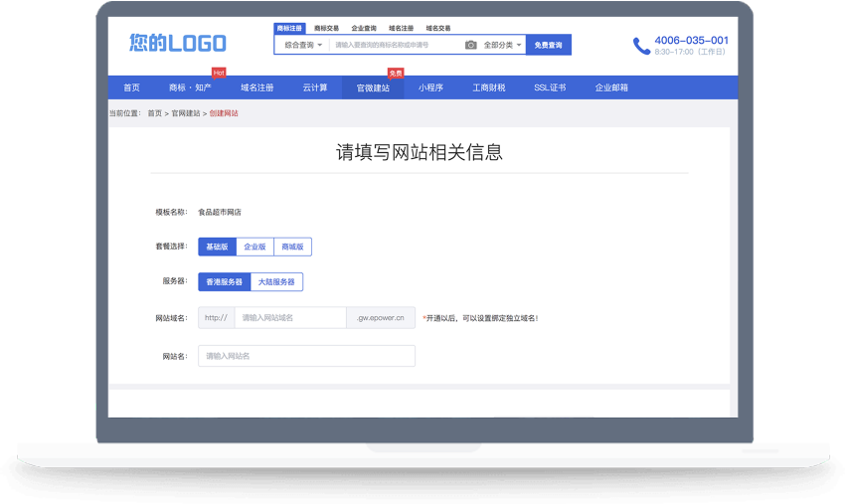Switch to the 域名注册 search tab
845x504 pixels.
pyautogui.click(x=401, y=29)
